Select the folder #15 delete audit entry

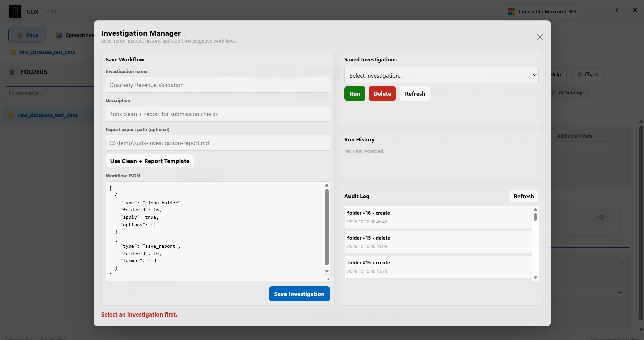tap(438, 242)
